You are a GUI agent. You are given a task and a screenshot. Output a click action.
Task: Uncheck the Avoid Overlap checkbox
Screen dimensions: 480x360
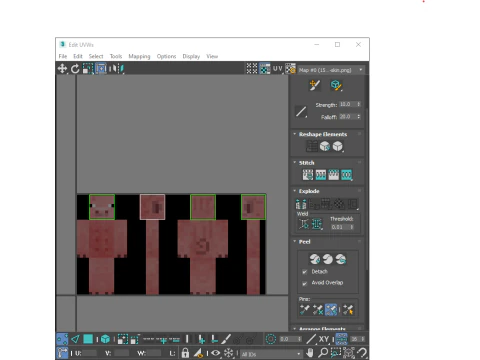[x=304, y=283]
